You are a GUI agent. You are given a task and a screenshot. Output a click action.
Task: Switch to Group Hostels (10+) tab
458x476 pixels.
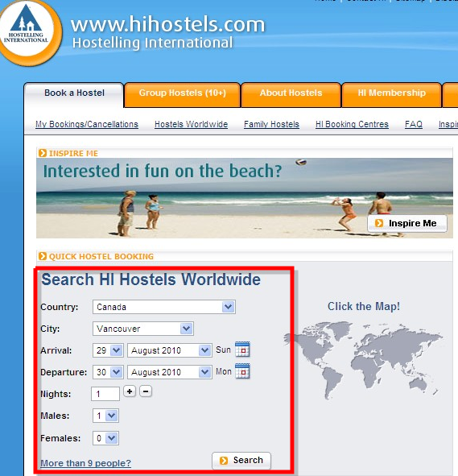tap(183, 95)
